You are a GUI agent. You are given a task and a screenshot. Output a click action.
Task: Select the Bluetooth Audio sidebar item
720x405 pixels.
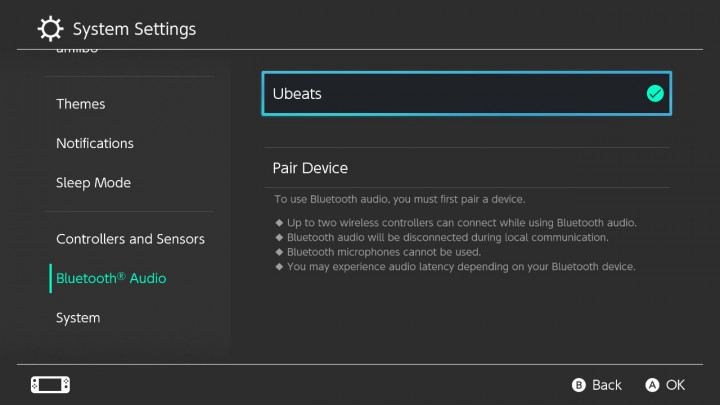coord(111,278)
